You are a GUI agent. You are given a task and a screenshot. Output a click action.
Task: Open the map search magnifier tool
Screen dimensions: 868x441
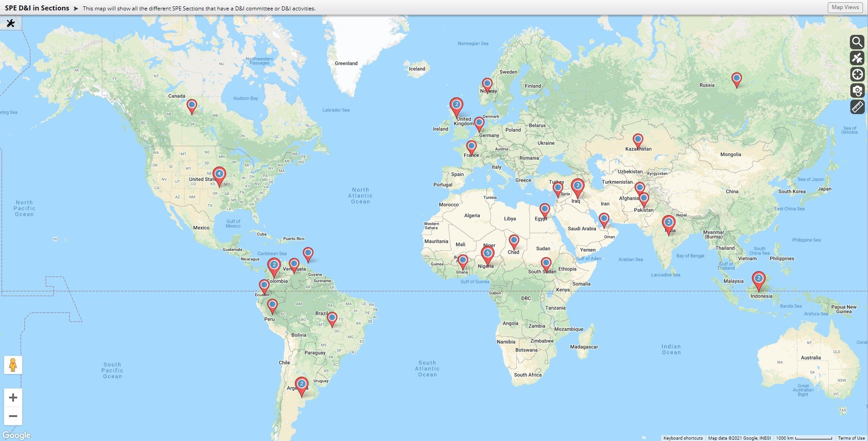point(857,42)
